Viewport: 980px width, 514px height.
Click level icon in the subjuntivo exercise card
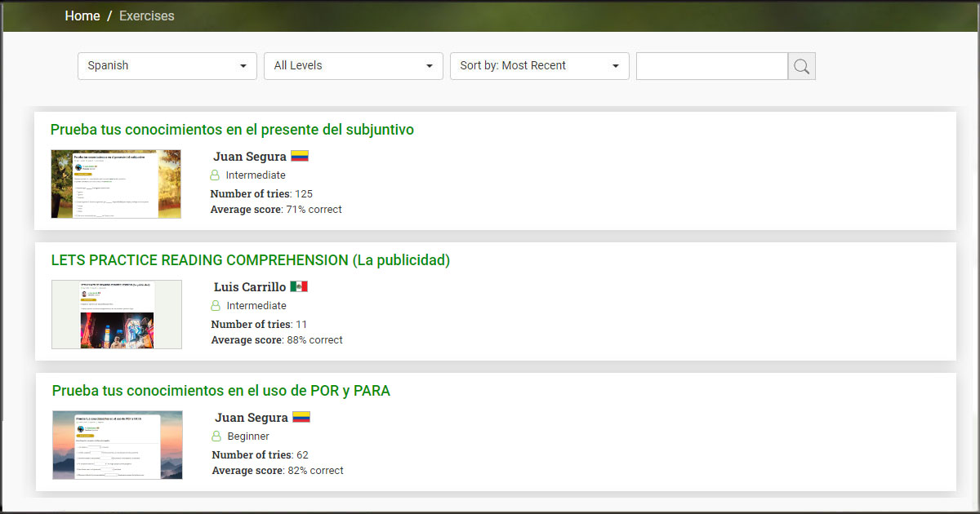[215, 175]
